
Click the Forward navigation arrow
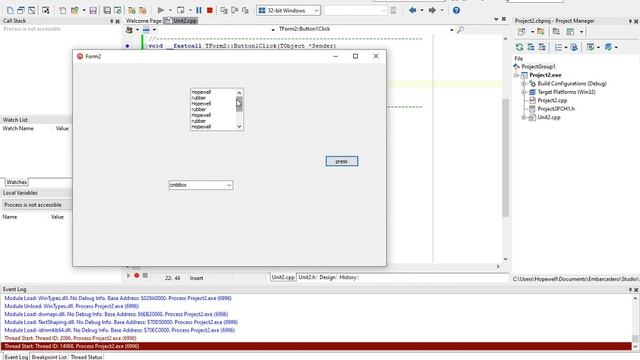[x=432, y=10]
